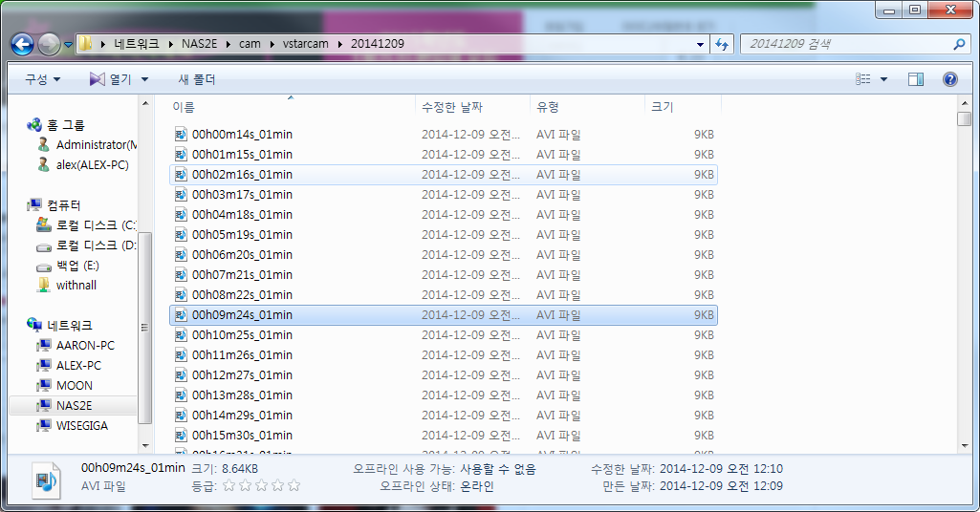Screen dimensions: 980x512
Task: Select cam in the address breadcrumb
Action: 250,44
